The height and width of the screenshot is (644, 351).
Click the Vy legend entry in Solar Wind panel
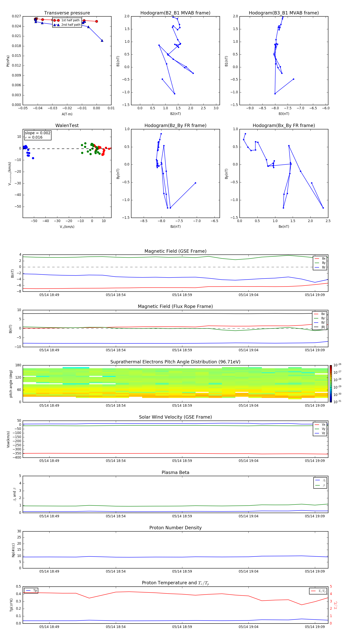point(320,429)
